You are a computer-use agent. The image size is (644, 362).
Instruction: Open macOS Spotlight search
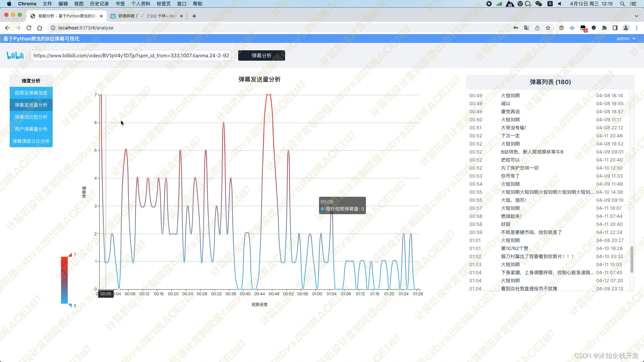[622, 4]
